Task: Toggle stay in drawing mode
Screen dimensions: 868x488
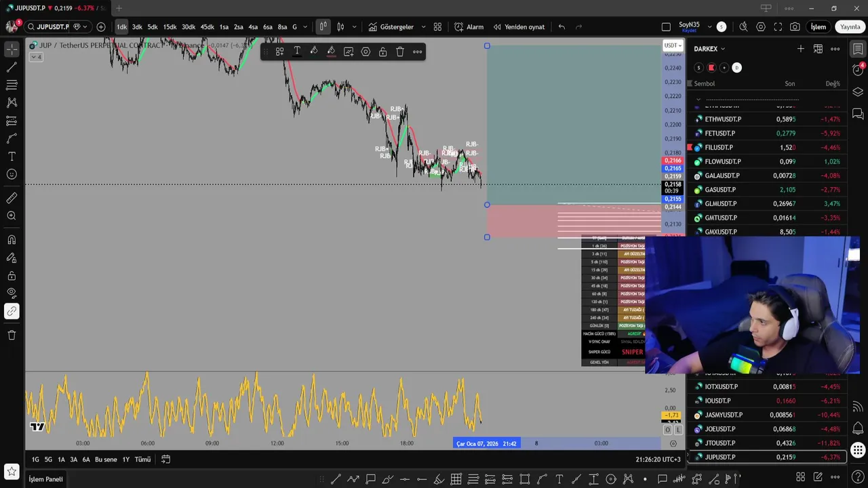Action: click(x=12, y=258)
